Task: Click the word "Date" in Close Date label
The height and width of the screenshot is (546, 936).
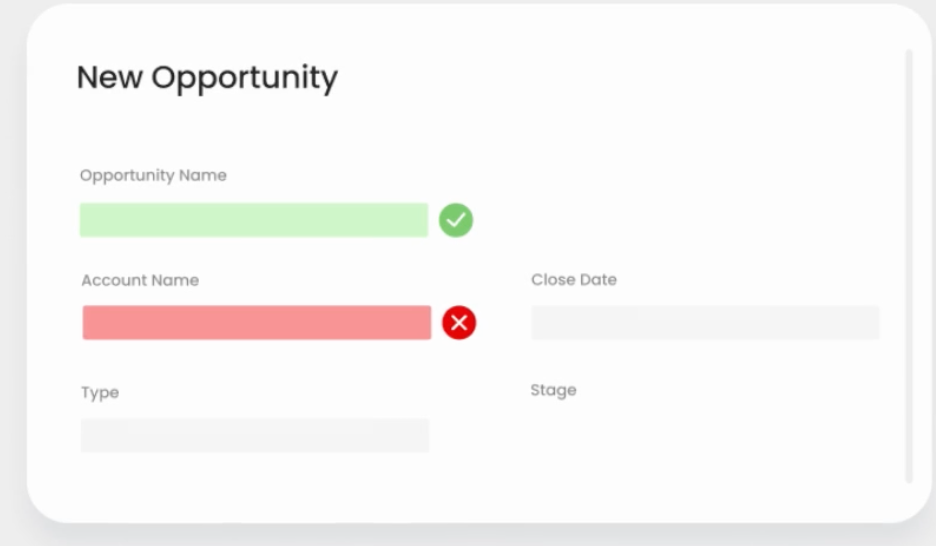Action: [x=597, y=280]
